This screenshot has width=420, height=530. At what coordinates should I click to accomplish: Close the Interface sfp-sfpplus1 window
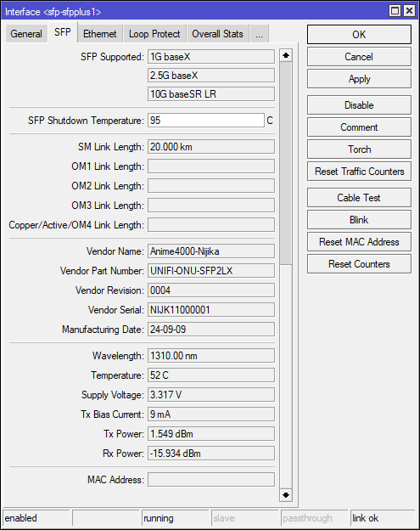(409, 11)
